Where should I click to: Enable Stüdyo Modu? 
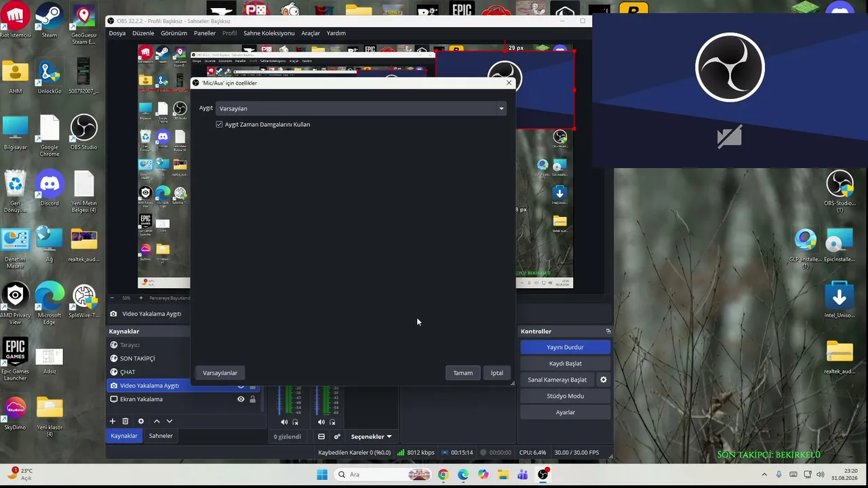pos(565,396)
